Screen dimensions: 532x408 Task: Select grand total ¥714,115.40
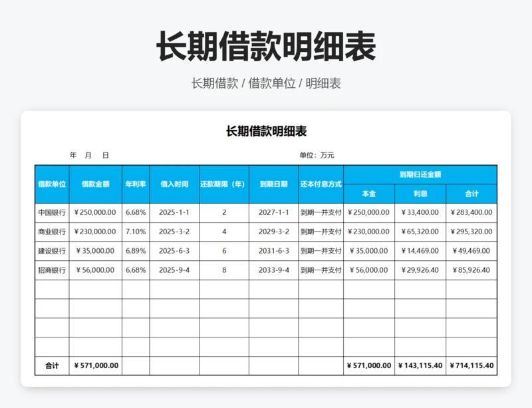coord(471,366)
